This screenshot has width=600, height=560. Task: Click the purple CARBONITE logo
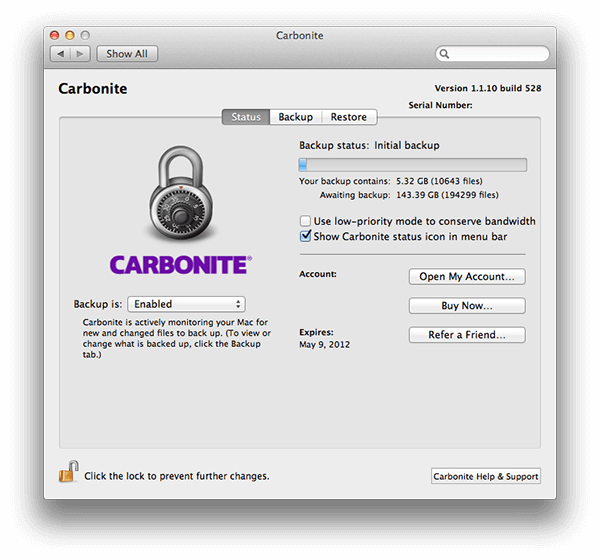click(x=181, y=265)
